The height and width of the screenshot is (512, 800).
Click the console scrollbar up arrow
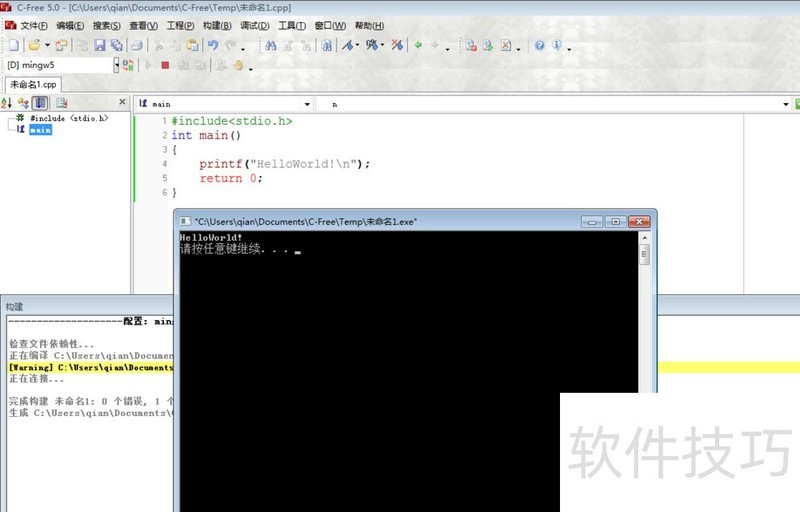coord(644,238)
